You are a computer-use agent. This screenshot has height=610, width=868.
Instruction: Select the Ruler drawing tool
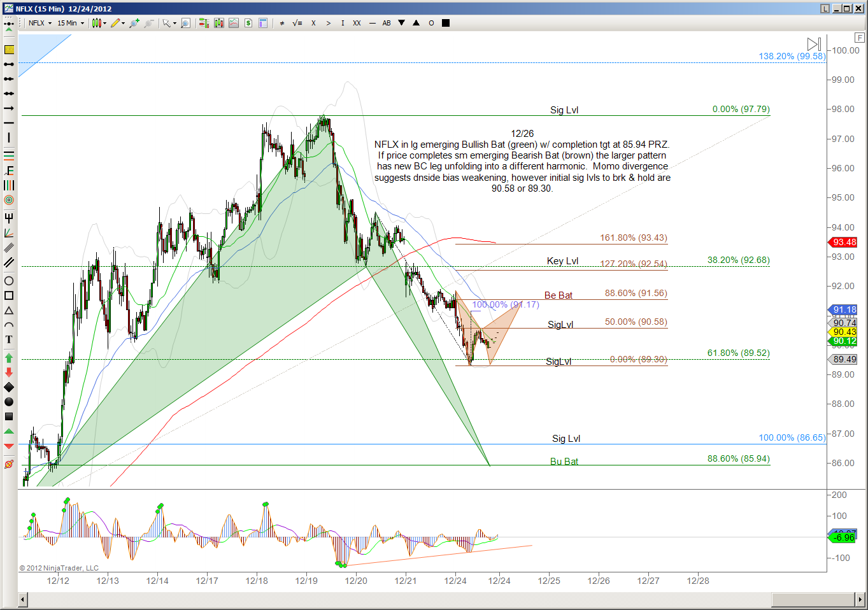click(x=9, y=50)
